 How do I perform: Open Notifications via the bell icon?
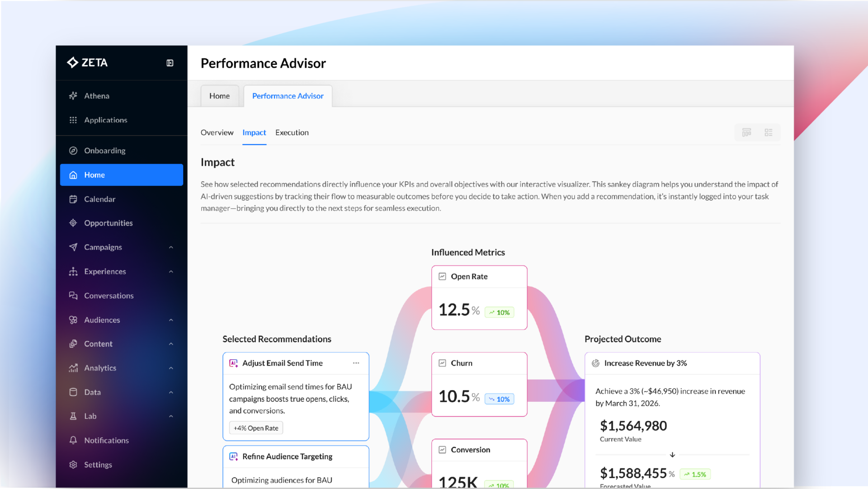tap(73, 440)
